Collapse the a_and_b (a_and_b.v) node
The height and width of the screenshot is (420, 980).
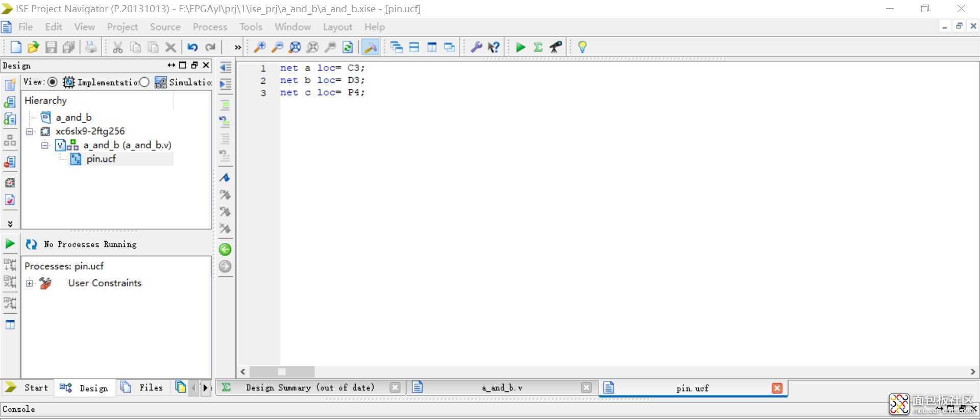click(x=45, y=145)
